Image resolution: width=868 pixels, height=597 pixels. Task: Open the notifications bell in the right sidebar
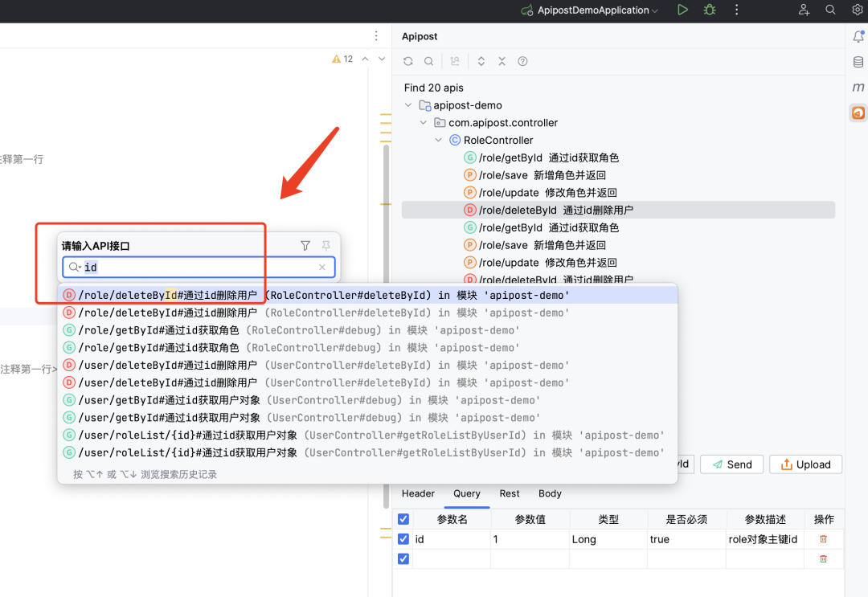point(858,36)
